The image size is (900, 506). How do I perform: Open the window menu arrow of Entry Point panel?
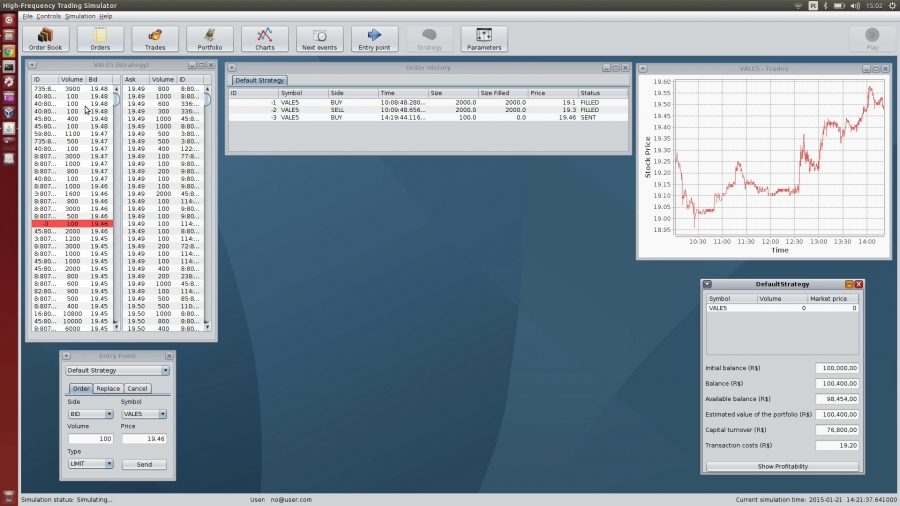point(66,356)
